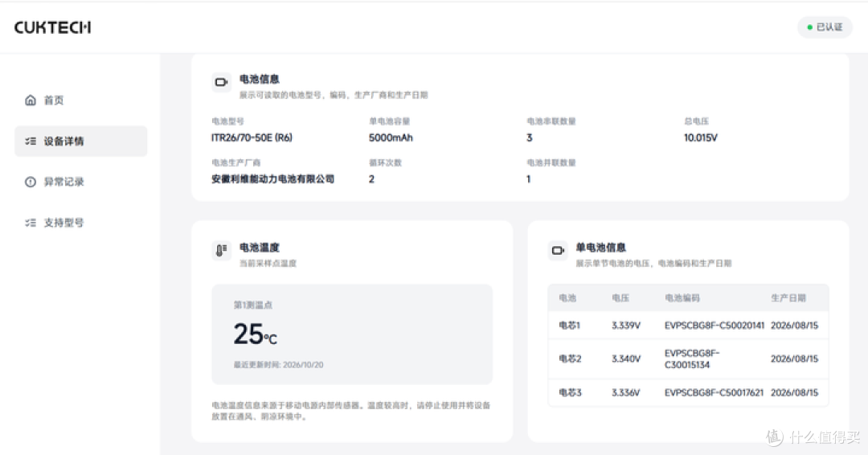Screen dimensions: 868x455
Task: Click the total voltage 10.015V
Action: click(700, 137)
